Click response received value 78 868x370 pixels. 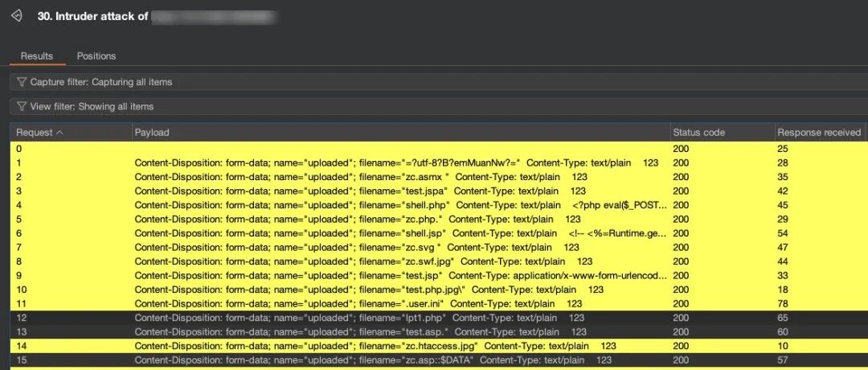783,303
